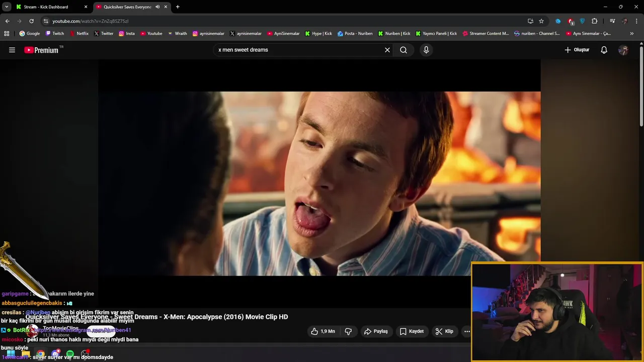Open the Twitch bookmark
The image size is (644, 362).
pos(55,34)
